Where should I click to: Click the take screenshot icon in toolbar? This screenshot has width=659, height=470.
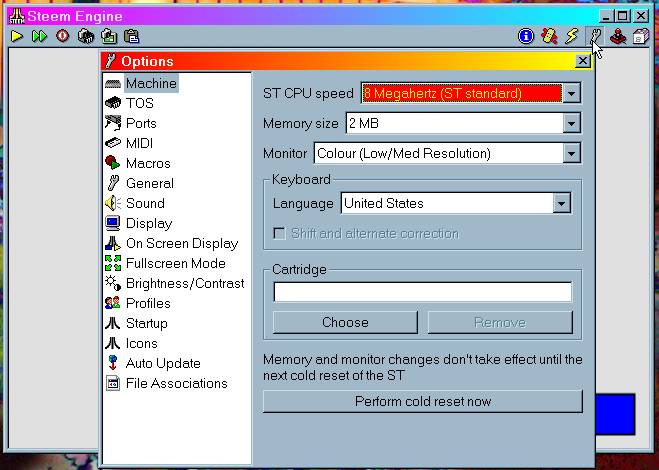109,37
